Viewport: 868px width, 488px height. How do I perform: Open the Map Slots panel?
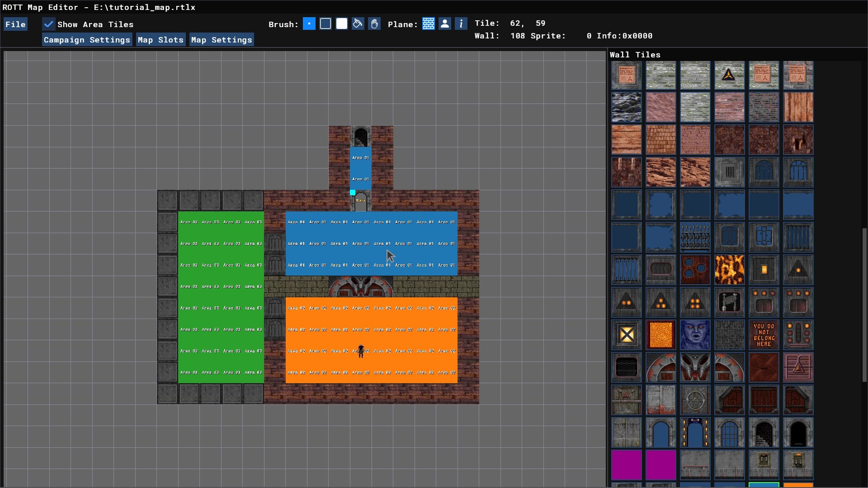tap(160, 40)
